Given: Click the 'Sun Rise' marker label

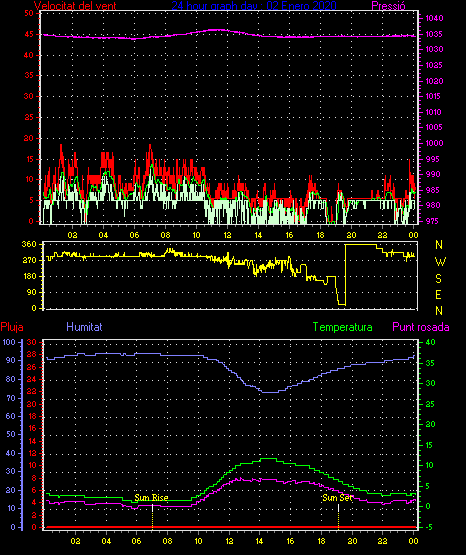Looking at the screenshot, I should pos(151,498).
